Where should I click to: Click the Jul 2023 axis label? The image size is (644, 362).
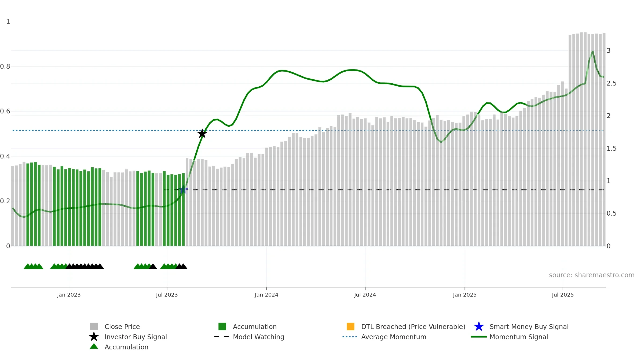pos(167,295)
